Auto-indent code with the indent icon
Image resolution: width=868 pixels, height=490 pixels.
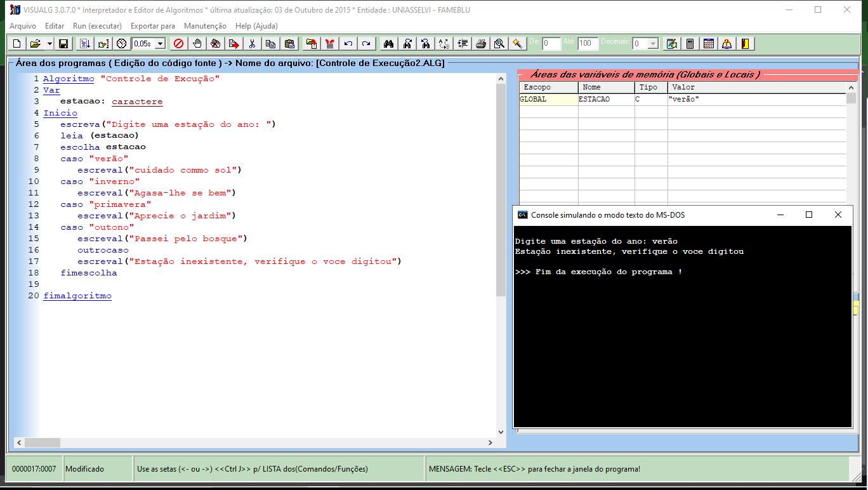click(x=463, y=44)
